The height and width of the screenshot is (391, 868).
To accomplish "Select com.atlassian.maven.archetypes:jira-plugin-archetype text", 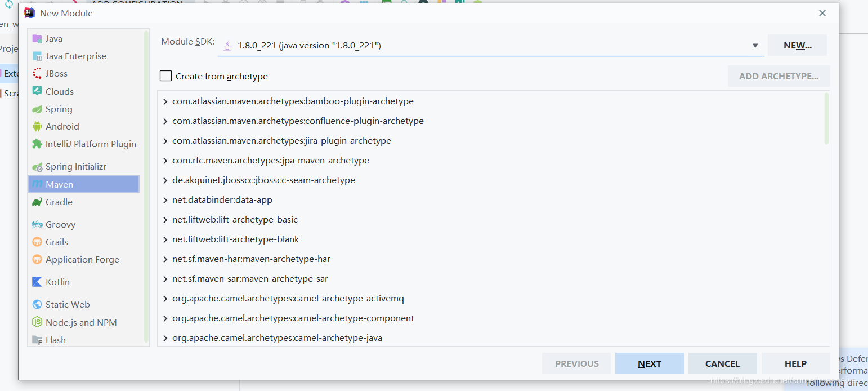I will tap(281, 141).
